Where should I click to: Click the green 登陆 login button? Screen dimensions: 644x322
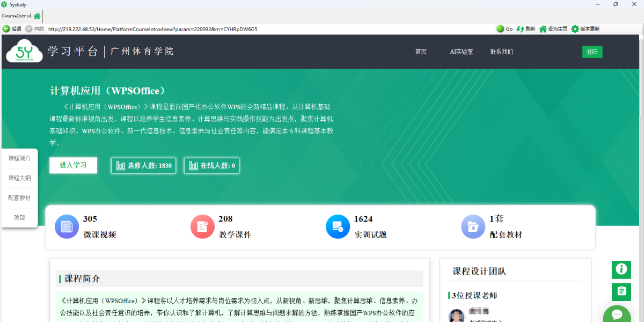[592, 52]
